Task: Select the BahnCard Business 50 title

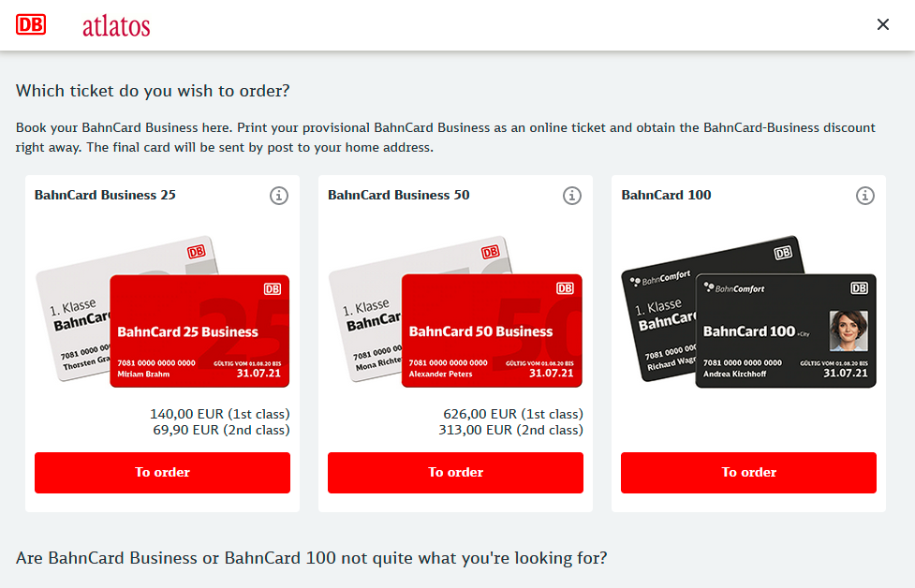Action: (x=399, y=195)
